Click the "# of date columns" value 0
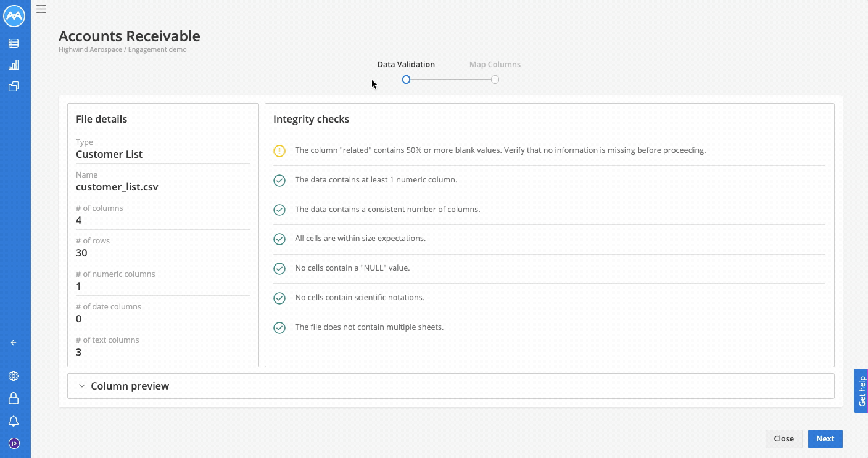868x458 pixels. coord(79,319)
